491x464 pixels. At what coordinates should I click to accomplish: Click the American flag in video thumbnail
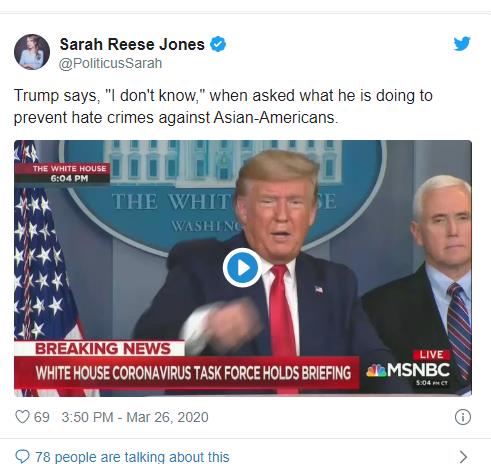[x=42, y=253]
